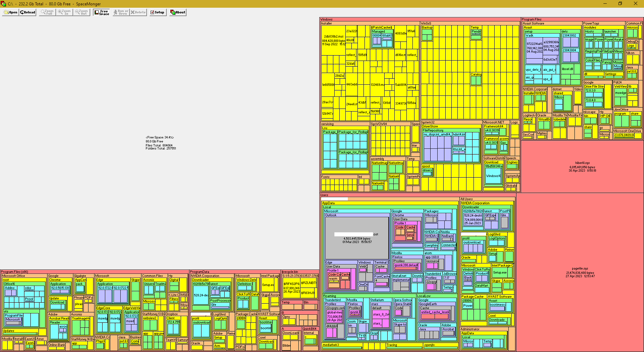This screenshot has width=644, height=352.
Task: Click the Stellarium folder label
Action: tap(377, 300)
